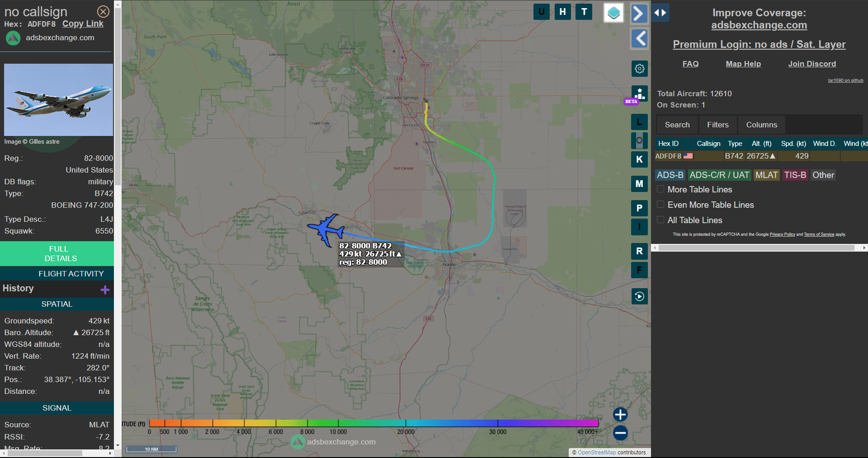Image resolution: width=868 pixels, height=458 pixels.
Task: Toggle the I map option button
Action: [639, 227]
